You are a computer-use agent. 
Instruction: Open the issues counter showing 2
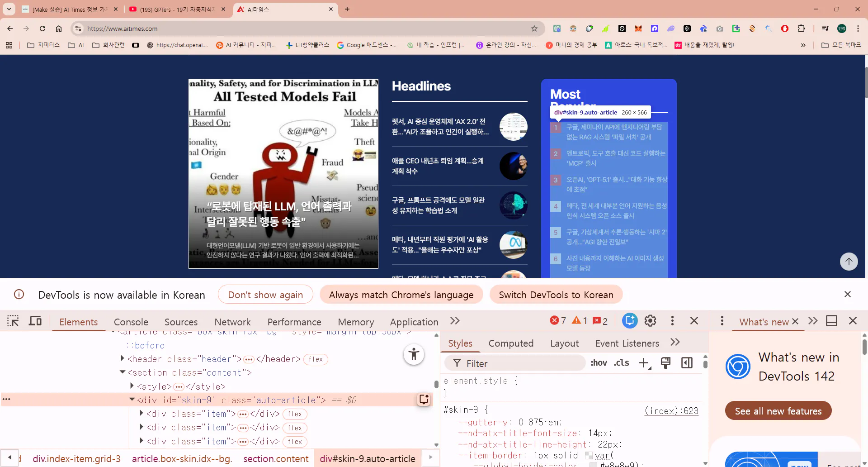coord(600,321)
